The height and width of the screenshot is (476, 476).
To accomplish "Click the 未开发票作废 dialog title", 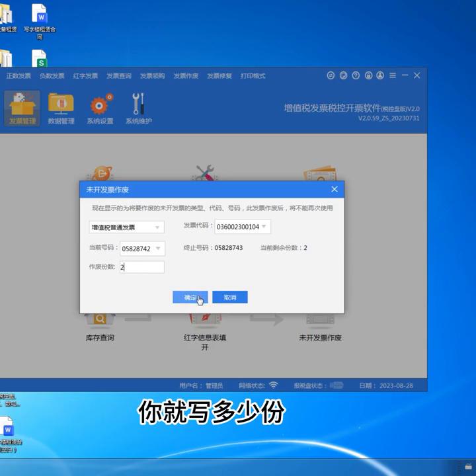I will 108,190.
